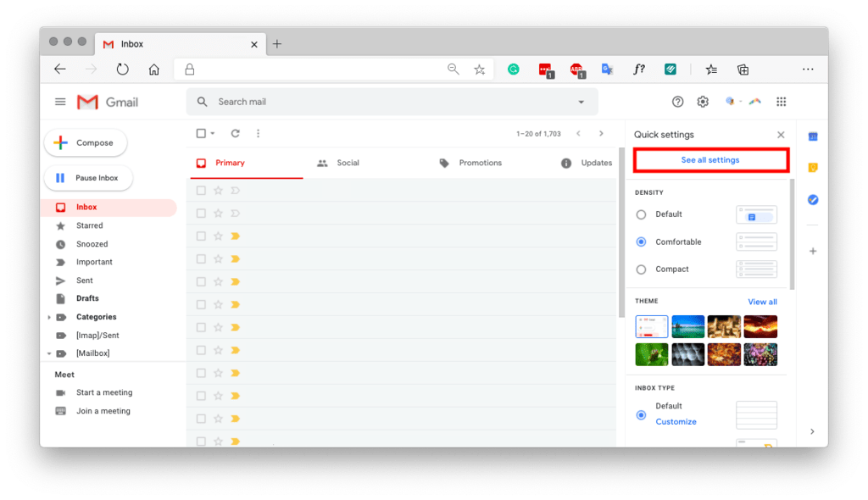868x500 pixels.
Task: Open the Drafts folder
Action: click(87, 298)
